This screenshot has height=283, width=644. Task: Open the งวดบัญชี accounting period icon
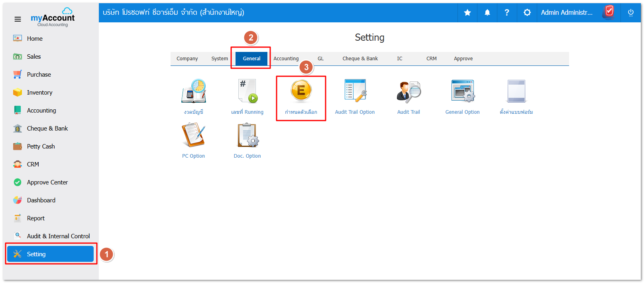tap(194, 91)
